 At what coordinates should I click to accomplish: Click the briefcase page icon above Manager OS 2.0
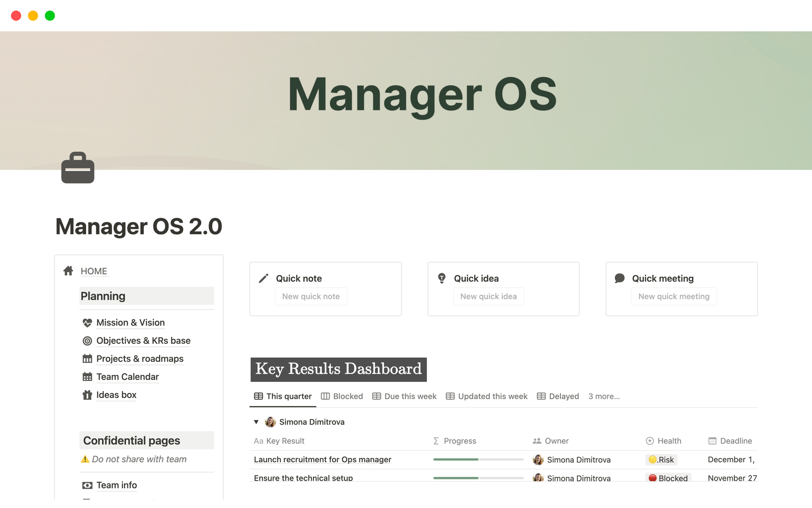point(78,168)
